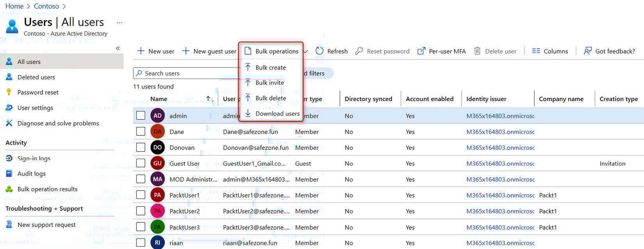Open Audit logs in the sidebar
The width and height of the screenshot is (644, 249).
[x=32, y=174]
